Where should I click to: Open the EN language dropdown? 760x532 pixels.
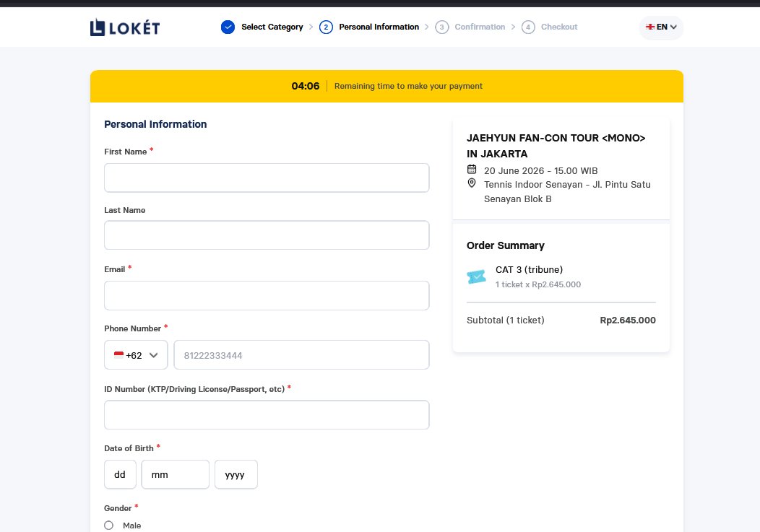pyautogui.click(x=661, y=27)
